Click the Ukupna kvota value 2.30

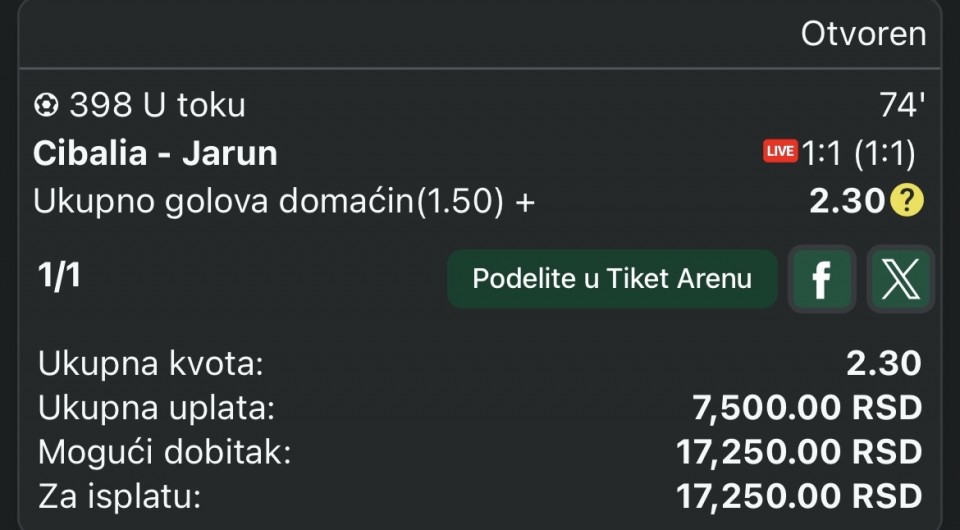coord(883,364)
